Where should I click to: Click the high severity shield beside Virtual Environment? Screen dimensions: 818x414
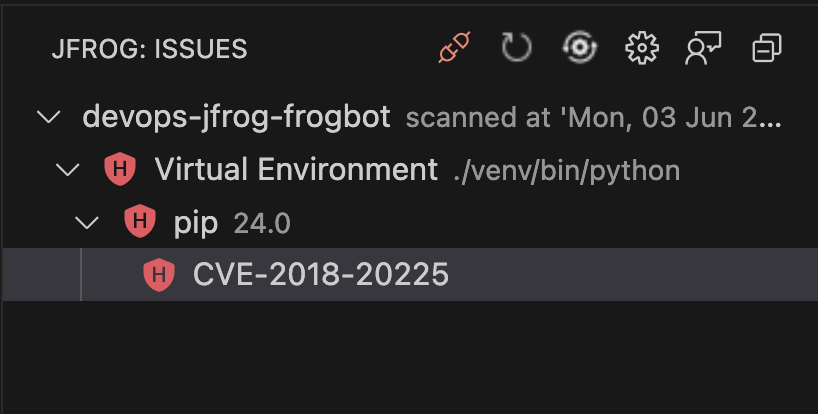(120, 170)
